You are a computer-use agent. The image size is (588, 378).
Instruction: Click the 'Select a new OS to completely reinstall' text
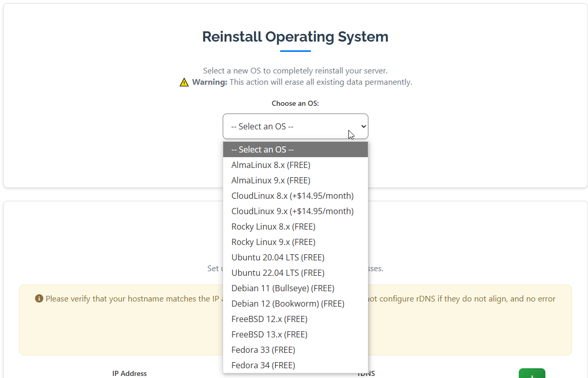pyautogui.click(x=295, y=70)
